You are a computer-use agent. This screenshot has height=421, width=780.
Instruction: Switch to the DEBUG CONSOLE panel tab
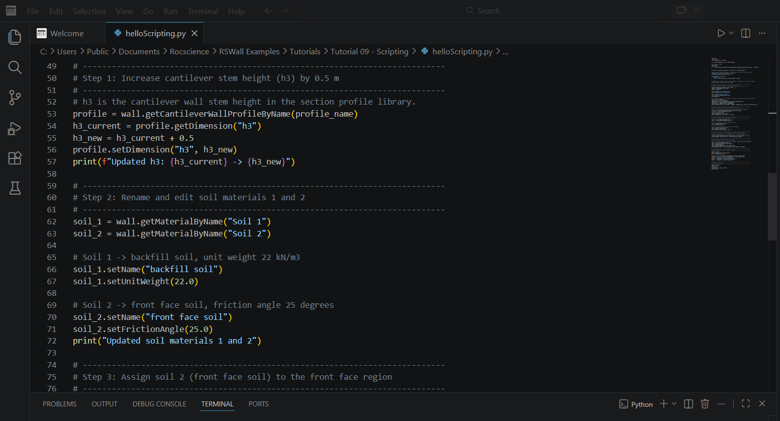[159, 404]
